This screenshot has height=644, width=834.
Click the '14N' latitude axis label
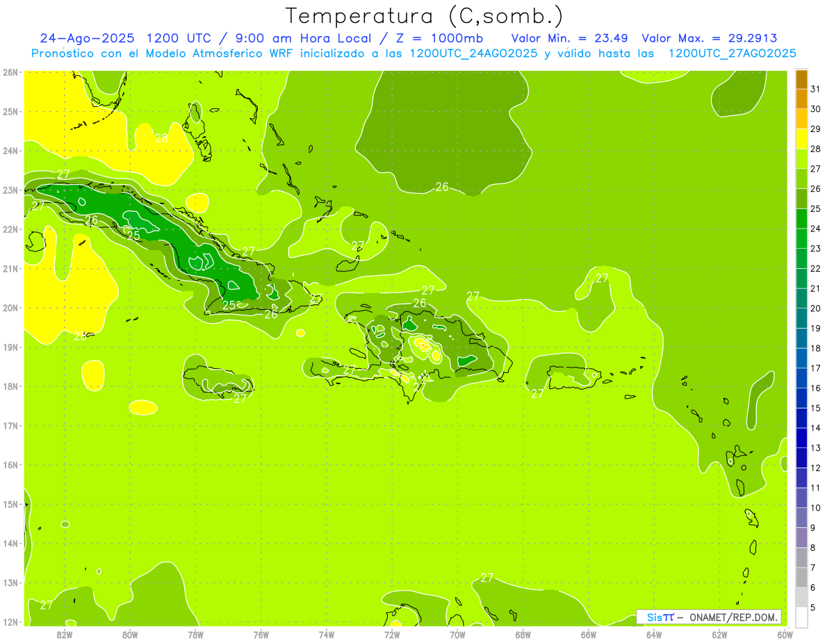(10, 543)
